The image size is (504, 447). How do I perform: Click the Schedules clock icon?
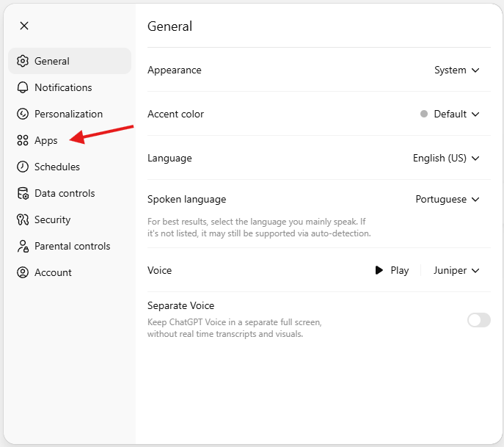(x=23, y=167)
